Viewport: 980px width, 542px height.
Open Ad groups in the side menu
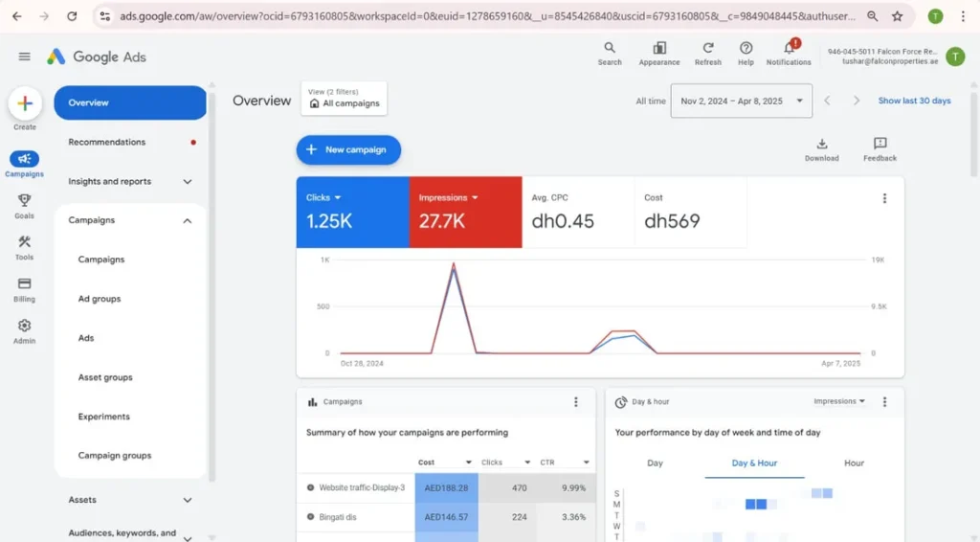(x=100, y=299)
